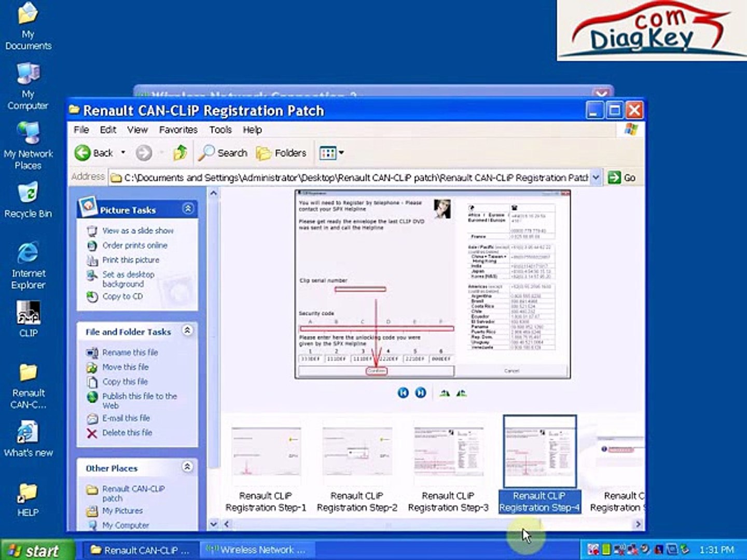The height and width of the screenshot is (560, 747).
Task: Collapse the Other Places panel
Action: [x=188, y=467]
